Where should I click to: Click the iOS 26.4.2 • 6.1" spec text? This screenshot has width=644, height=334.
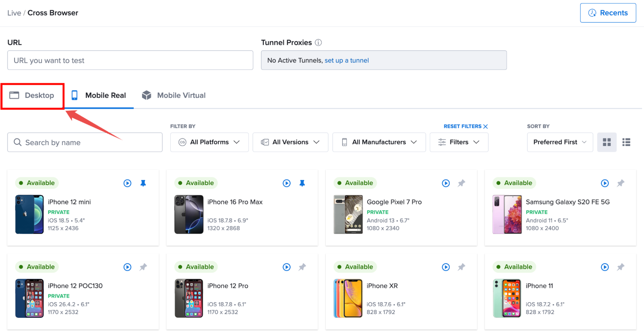69,304
